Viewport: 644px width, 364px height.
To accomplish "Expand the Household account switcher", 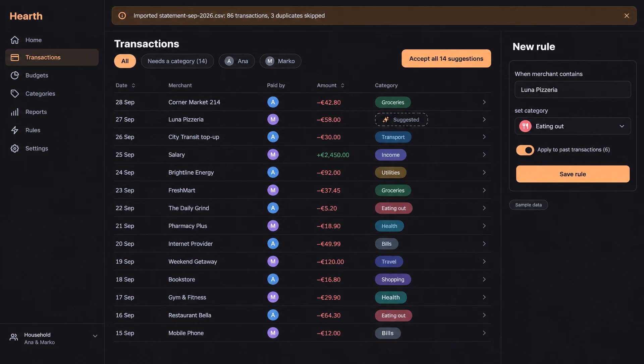I will (x=95, y=336).
